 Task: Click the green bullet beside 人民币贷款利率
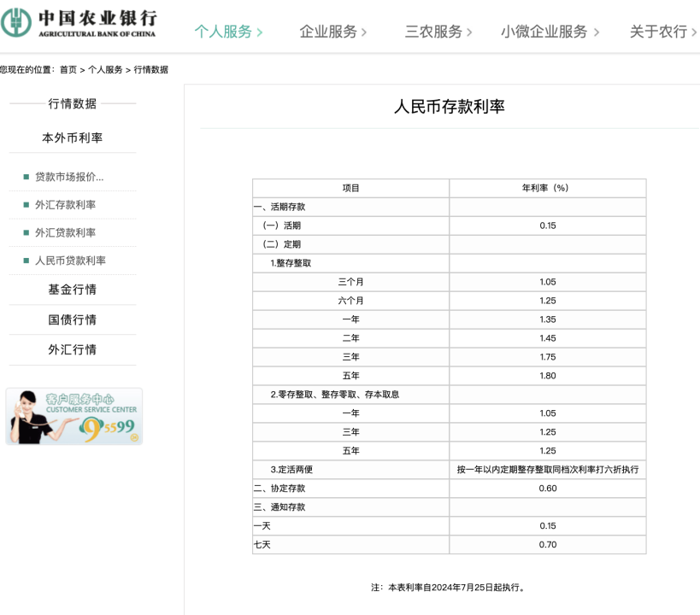tap(26, 261)
